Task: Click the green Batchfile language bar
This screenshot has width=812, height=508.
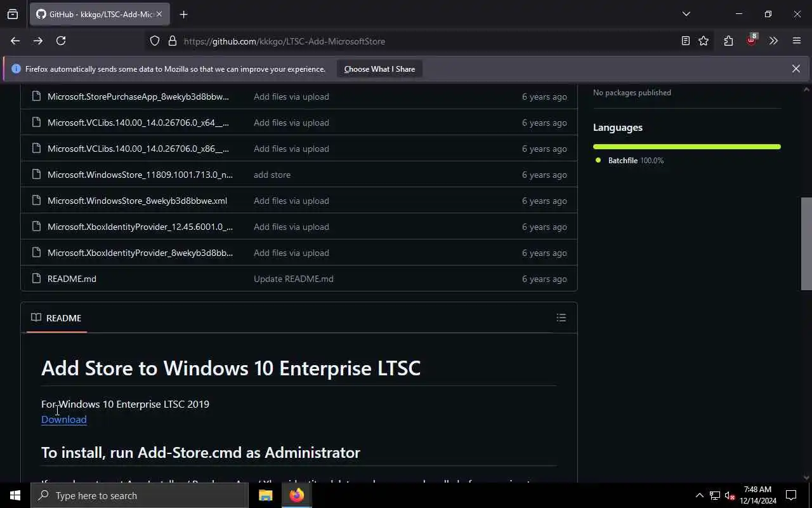Action: pos(687,147)
